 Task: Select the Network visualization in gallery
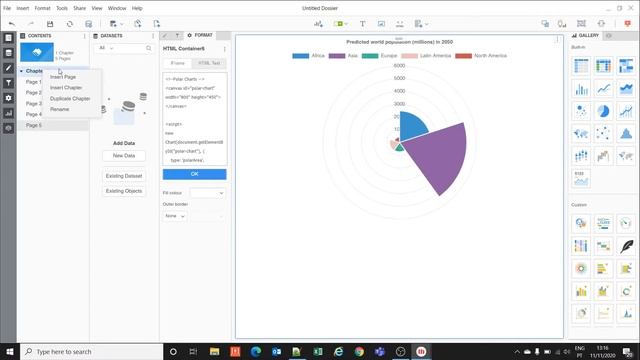[x=604, y=133]
